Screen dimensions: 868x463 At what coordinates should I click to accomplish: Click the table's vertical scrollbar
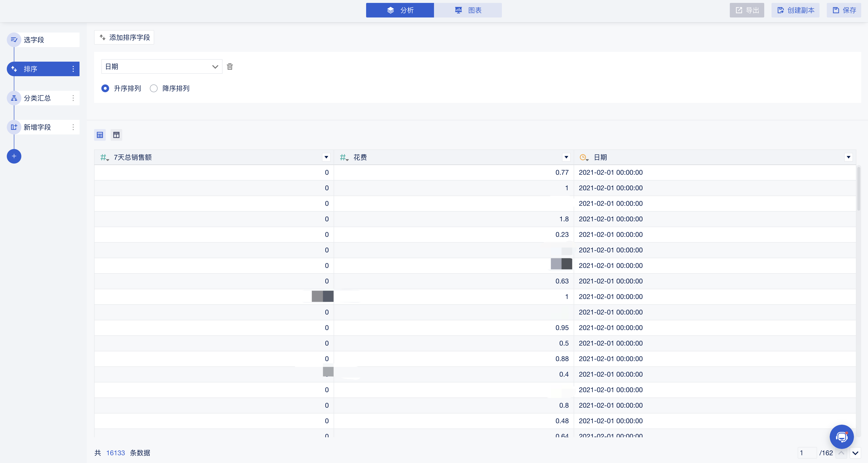(858, 189)
